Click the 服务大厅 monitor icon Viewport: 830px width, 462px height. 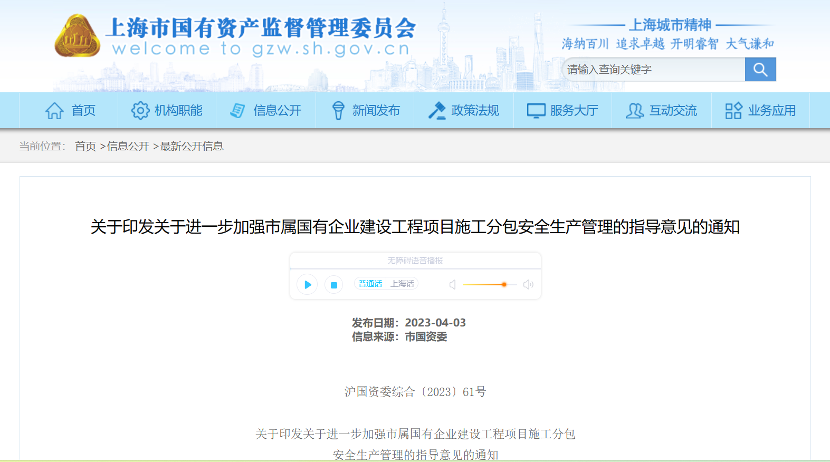pos(536,110)
